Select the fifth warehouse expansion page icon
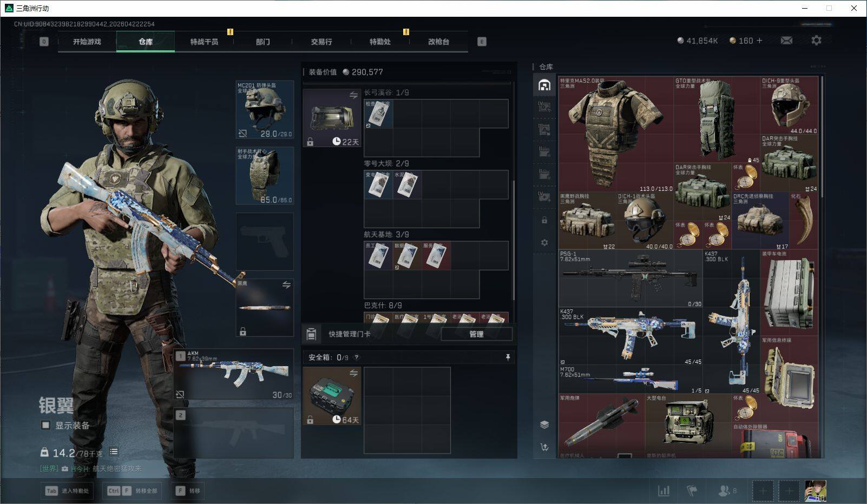This screenshot has height=504, width=867. (544, 174)
